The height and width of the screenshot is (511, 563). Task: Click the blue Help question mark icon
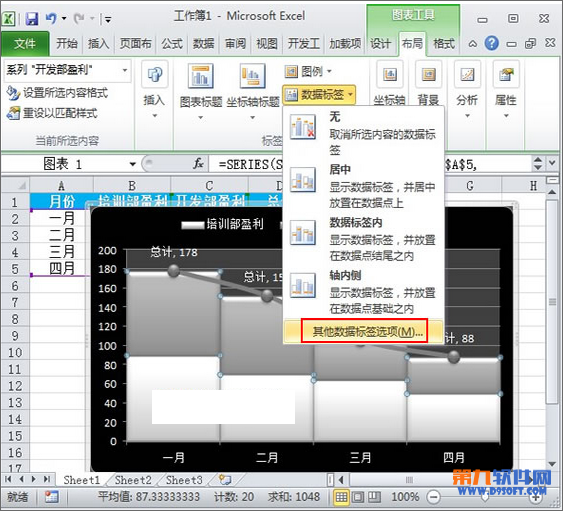click(492, 43)
